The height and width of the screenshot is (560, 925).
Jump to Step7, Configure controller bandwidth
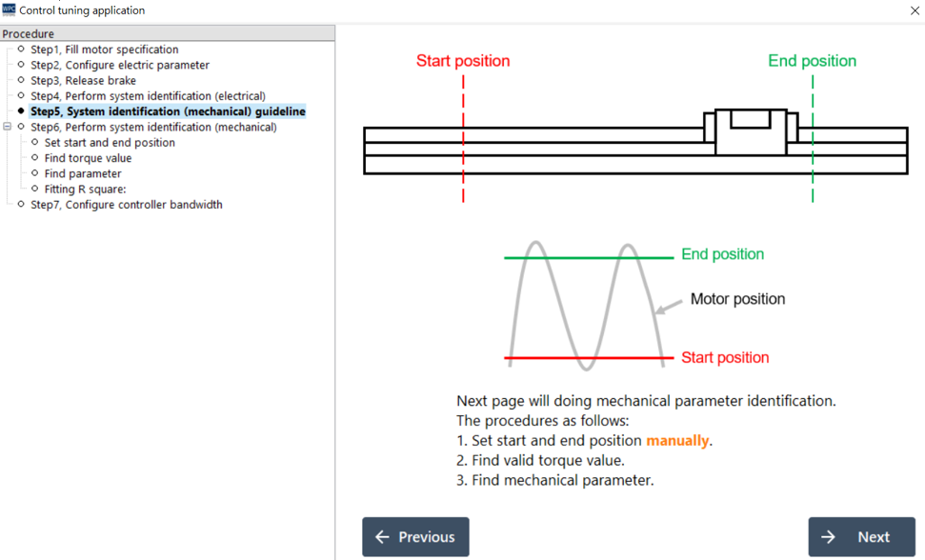click(x=126, y=205)
